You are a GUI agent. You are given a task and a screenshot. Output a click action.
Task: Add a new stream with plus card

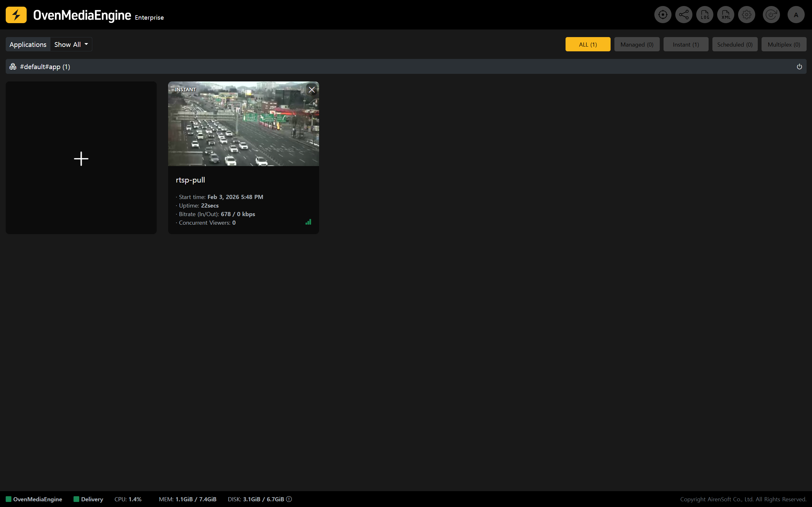tap(81, 158)
